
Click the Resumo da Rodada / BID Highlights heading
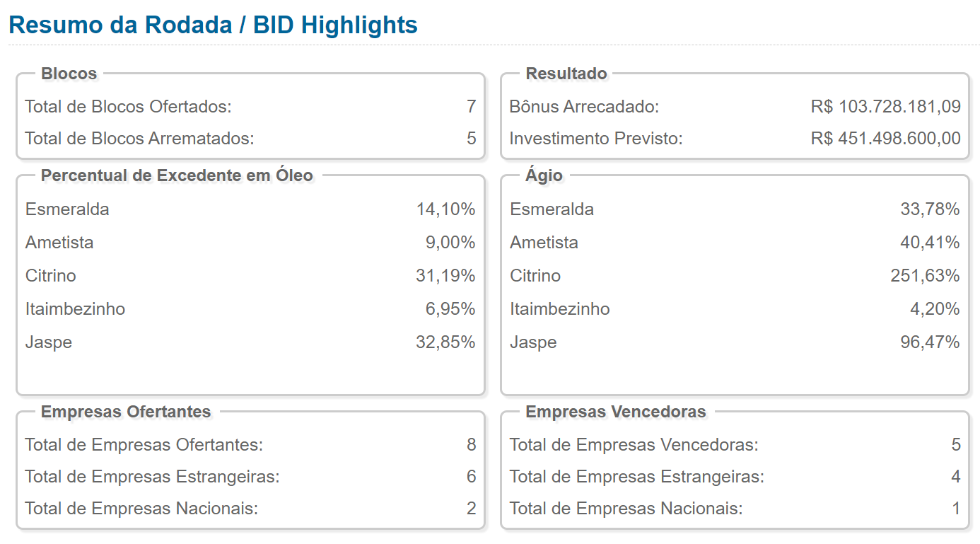[x=213, y=25]
